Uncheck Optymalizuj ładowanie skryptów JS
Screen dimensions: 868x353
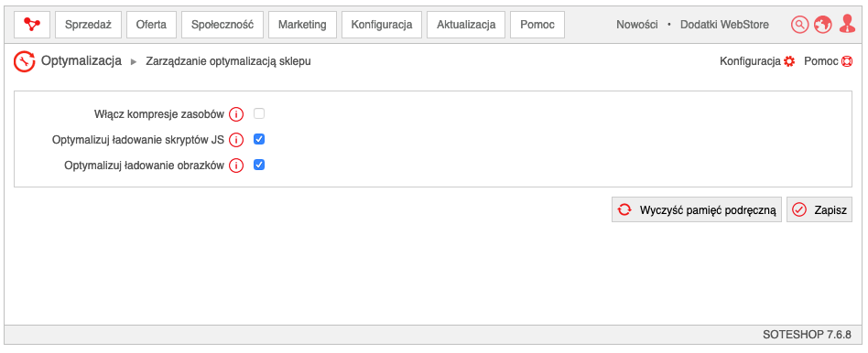click(259, 139)
